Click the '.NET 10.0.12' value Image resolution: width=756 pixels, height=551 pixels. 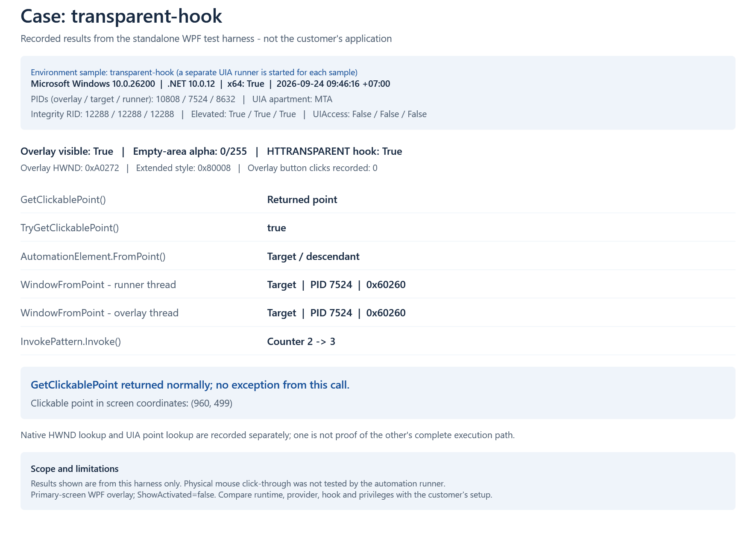click(191, 84)
